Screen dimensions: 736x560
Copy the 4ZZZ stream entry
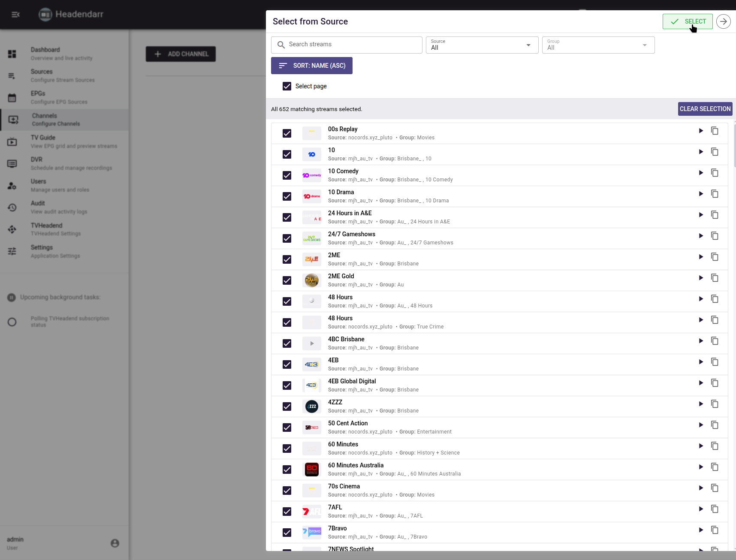[x=715, y=404]
